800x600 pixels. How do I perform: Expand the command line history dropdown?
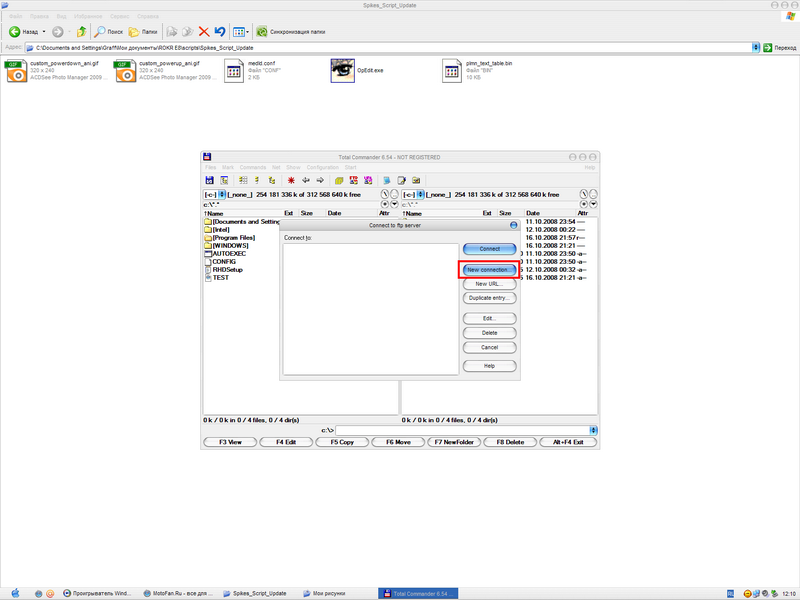click(593, 431)
